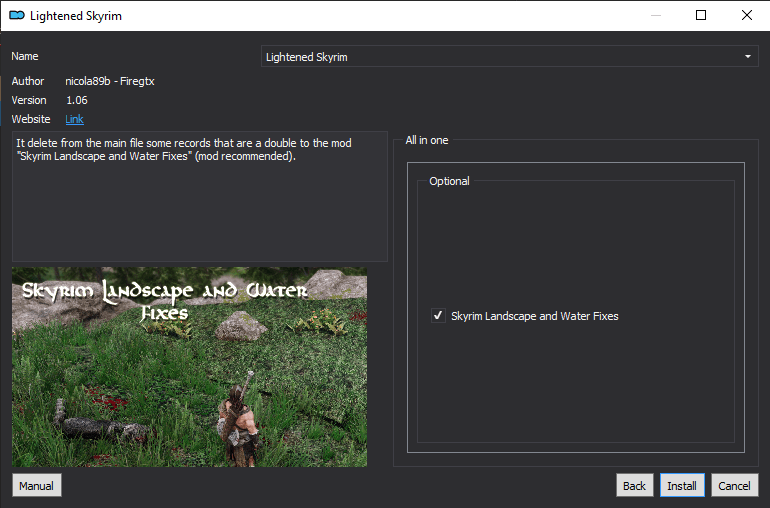Click the All in one group label
The height and width of the screenshot is (508, 770).
point(427,140)
